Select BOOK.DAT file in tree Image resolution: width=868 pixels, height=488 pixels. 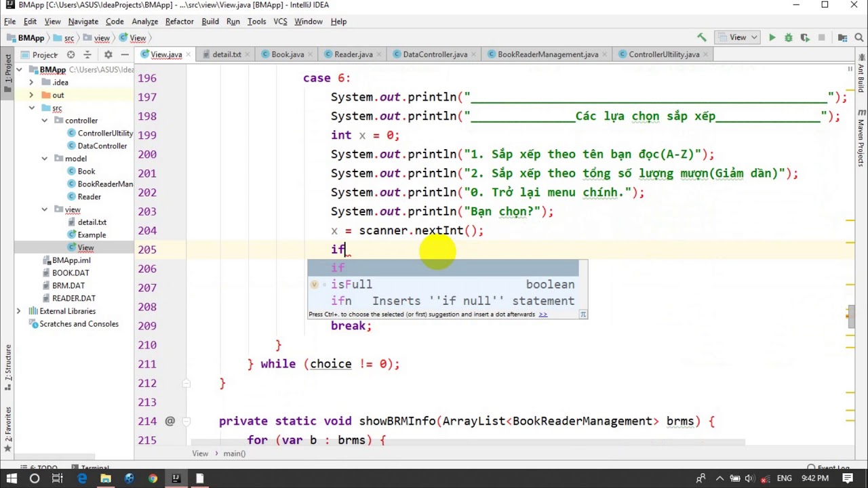pyautogui.click(x=71, y=273)
